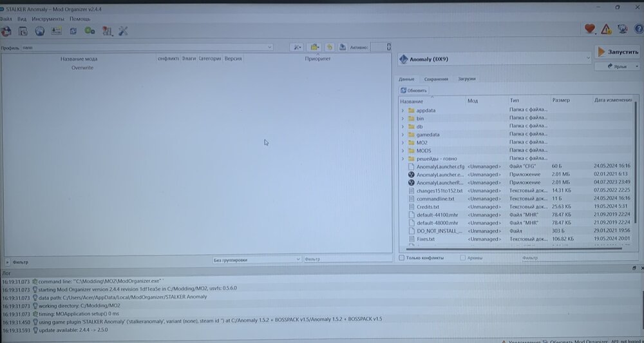Click the data tab filter input field
The image size is (644, 343).
tap(579, 258)
